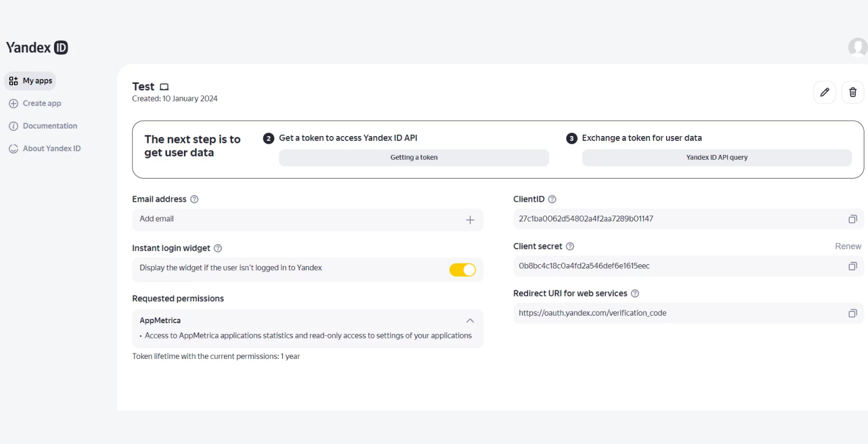Click the trash icon to delete app
The image size is (868, 444).
pyautogui.click(x=853, y=92)
